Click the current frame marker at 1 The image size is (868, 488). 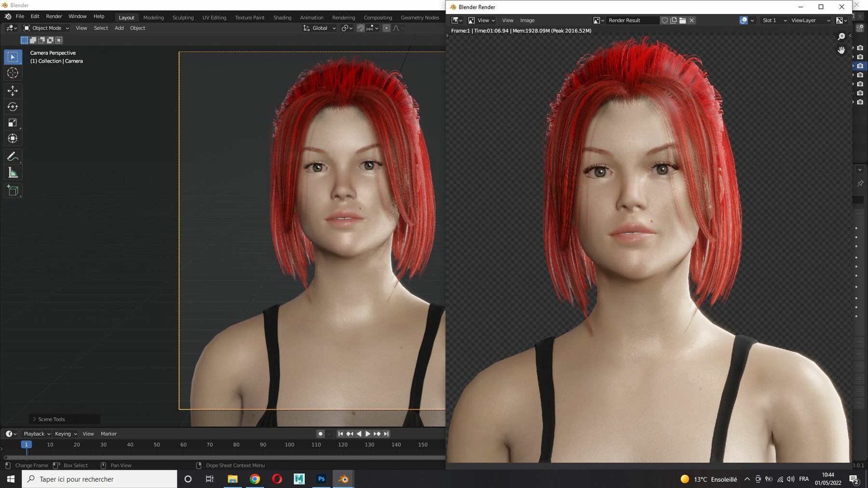27,445
